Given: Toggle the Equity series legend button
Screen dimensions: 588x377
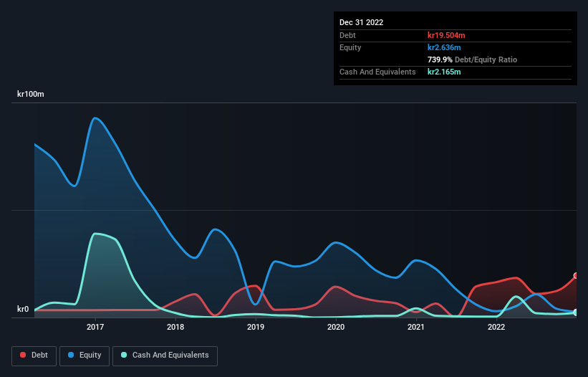Looking at the screenshot, I should [x=85, y=355].
